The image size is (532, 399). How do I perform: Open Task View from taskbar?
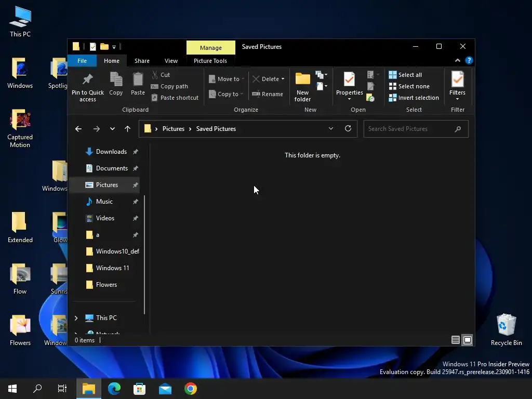[62, 389]
